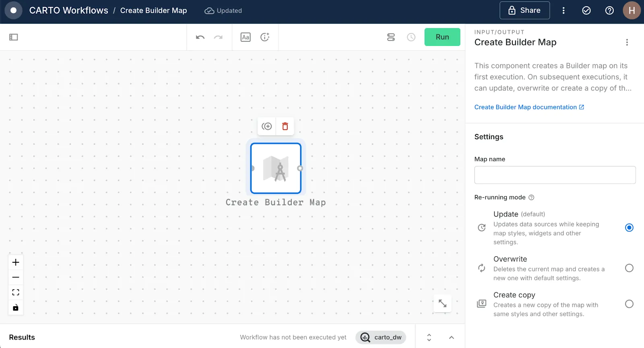Expand the Results panel with chevron up
The height and width of the screenshot is (348, 644).
coord(451,338)
